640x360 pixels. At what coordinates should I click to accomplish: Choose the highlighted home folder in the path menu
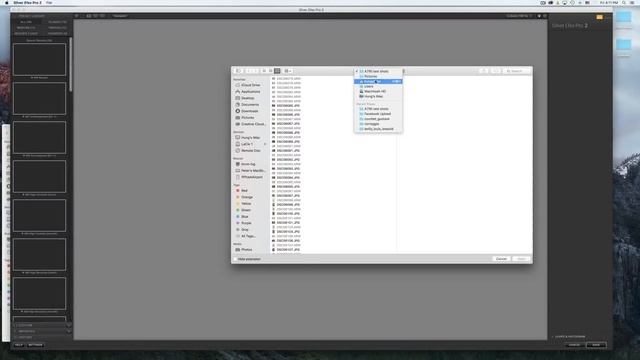click(378, 82)
